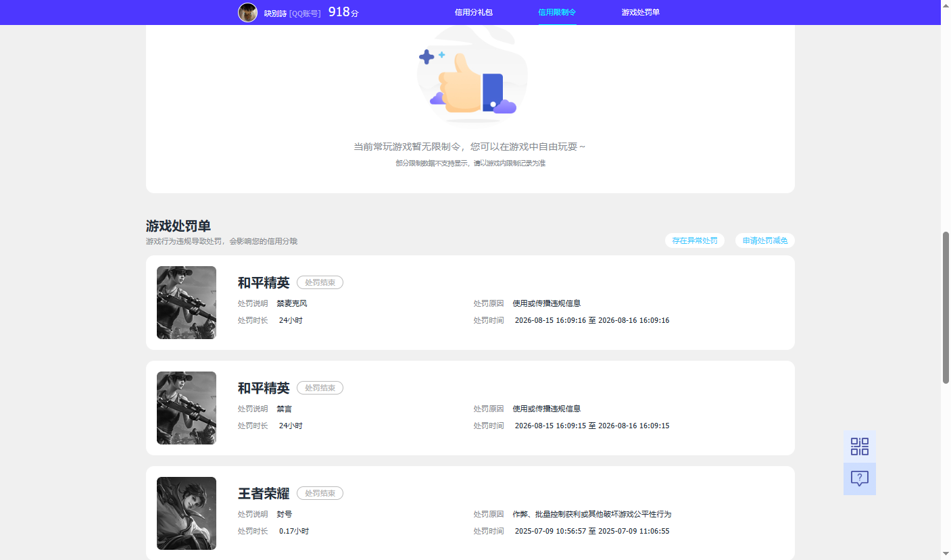Screen dimensions: 951x560
Task: Switch to the 信用限制令 tab
Action: tap(557, 12)
